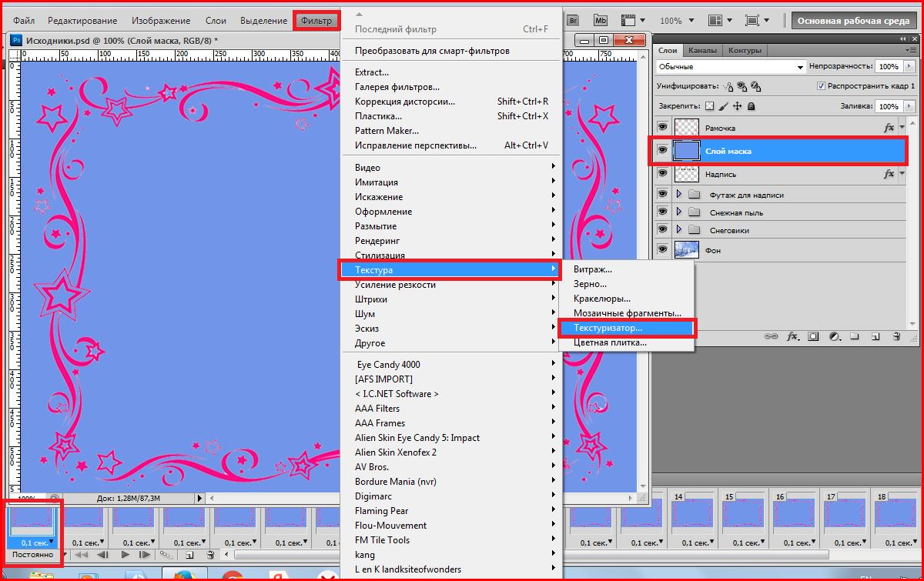Click the Заливка value field

pyautogui.click(x=889, y=106)
